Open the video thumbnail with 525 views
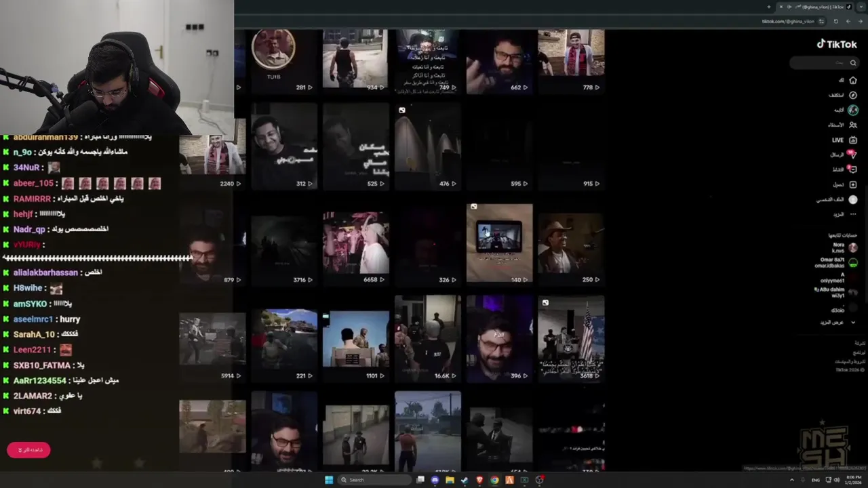This screenshot has height=488, width=868. pyautogui.click(x=356, y=146)
